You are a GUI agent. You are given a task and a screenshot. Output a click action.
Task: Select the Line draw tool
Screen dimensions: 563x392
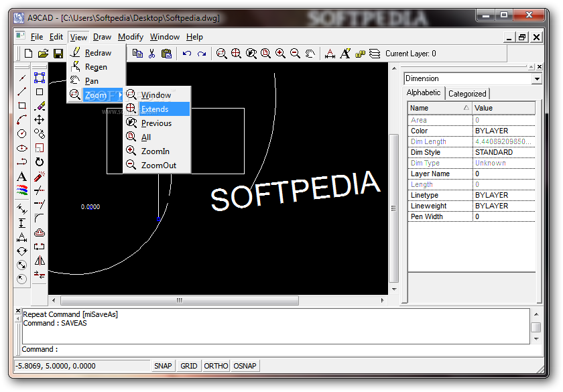[x=22, y=92]
